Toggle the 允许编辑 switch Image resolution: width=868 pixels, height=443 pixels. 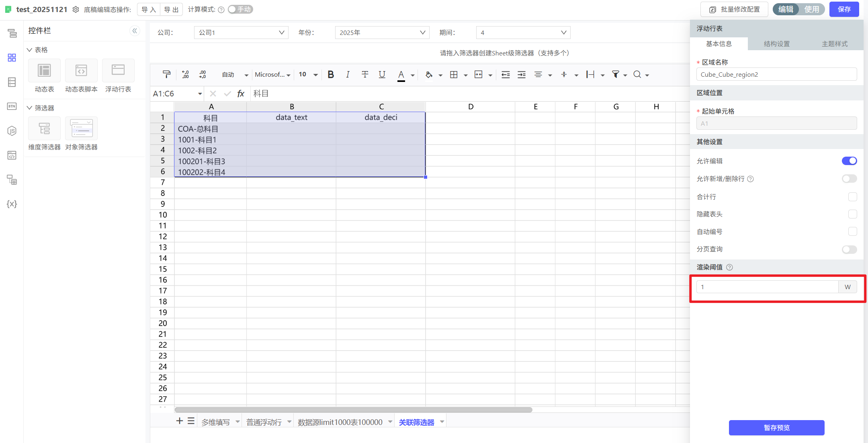pos(849,161)
